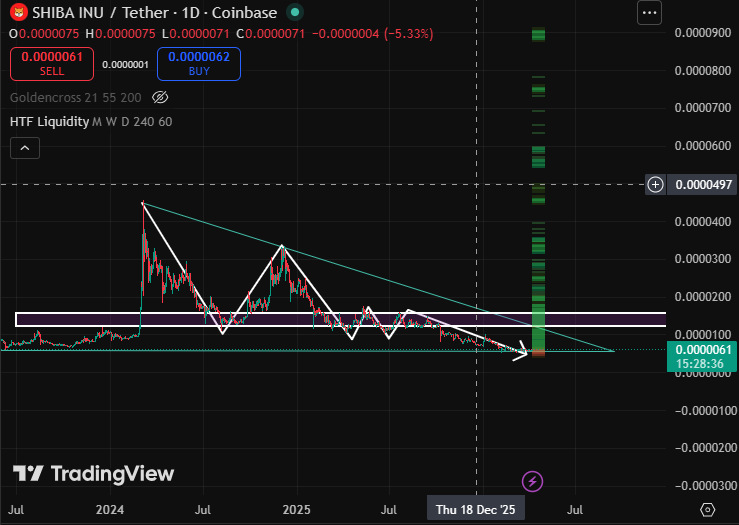Toggle Goldencross indicator visibility eye icon
This screenshot has height=525, width=739.
160,98
